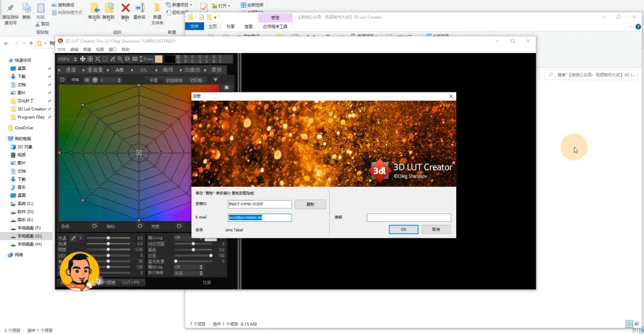
Task: Click OK in the 注册 dialog
Action: tap(403, 229)
